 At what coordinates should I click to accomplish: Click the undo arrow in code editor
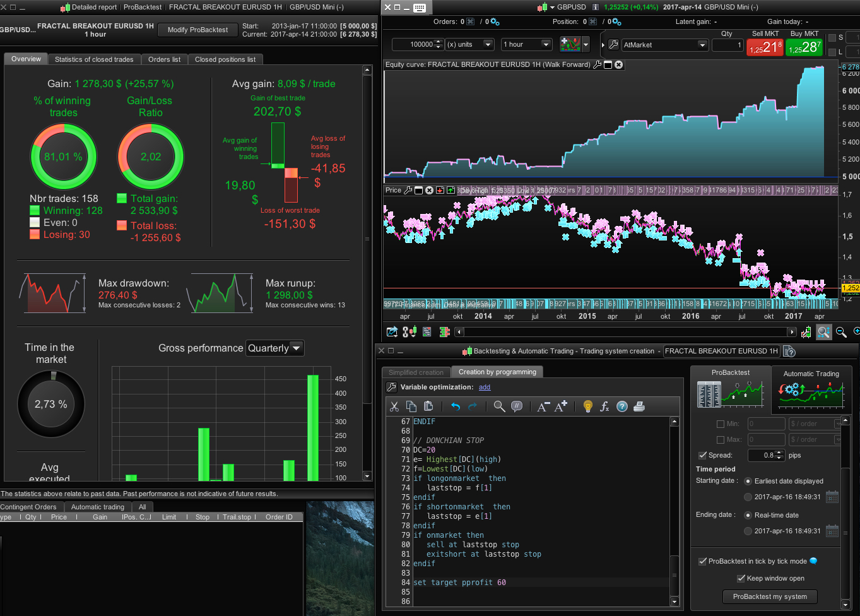pos(456,406)
